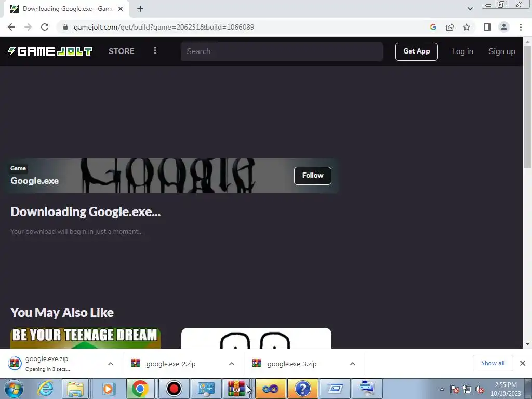Open the Chrome side panel
The height and width of the screenshot is (399, 532).
pos(487,27)
